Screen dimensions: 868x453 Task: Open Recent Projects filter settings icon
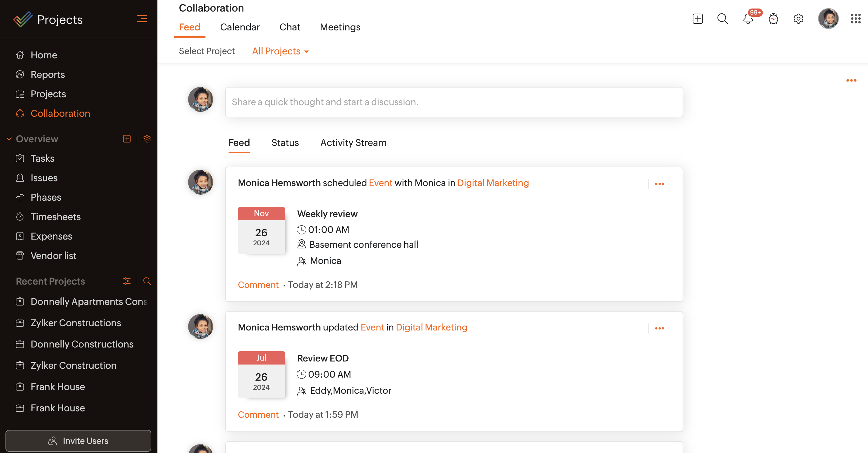pos(127,281)
